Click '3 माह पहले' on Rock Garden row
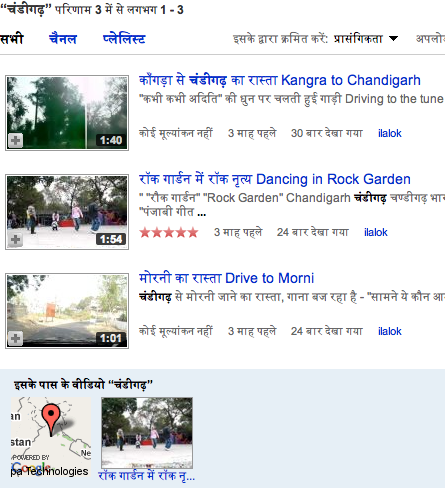The height and width of the screenshot is (488, 445). (238, 232)
